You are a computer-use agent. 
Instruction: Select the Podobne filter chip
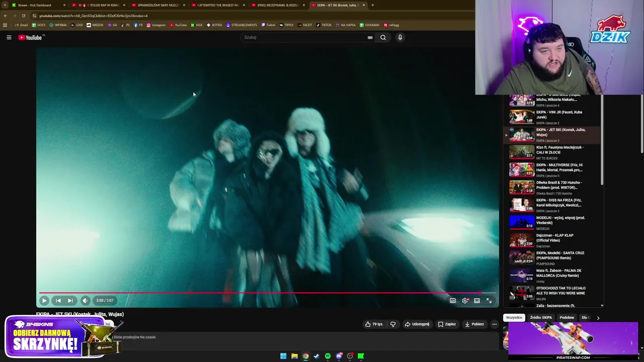tap(567, 318)
